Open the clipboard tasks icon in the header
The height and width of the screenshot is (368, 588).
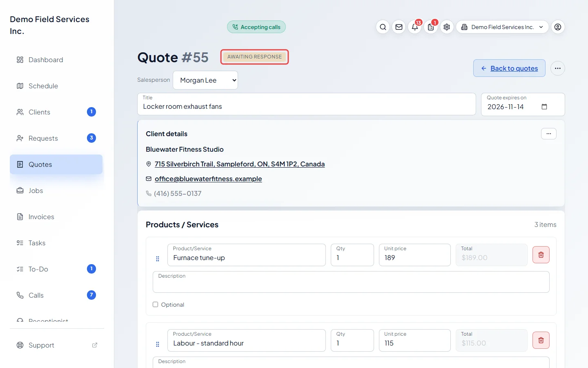point(431,27)
